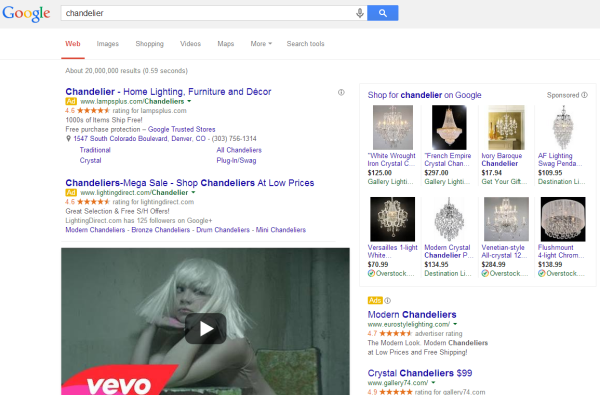Open Modern Crystal Chandelier product image

point(449,219)
